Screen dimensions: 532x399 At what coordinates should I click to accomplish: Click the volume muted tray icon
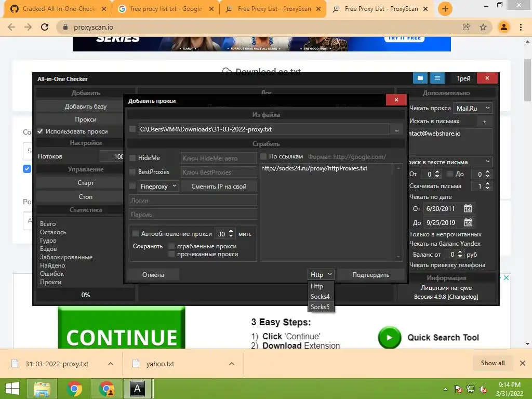(x=484, y=389)
